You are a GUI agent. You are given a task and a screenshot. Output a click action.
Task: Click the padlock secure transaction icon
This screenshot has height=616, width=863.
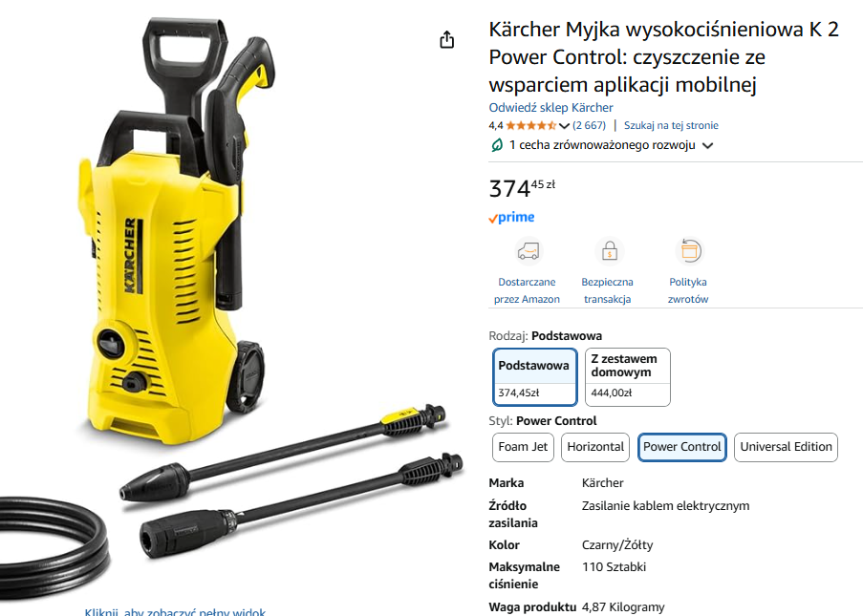pyautogui.click(x=610, y=251)
